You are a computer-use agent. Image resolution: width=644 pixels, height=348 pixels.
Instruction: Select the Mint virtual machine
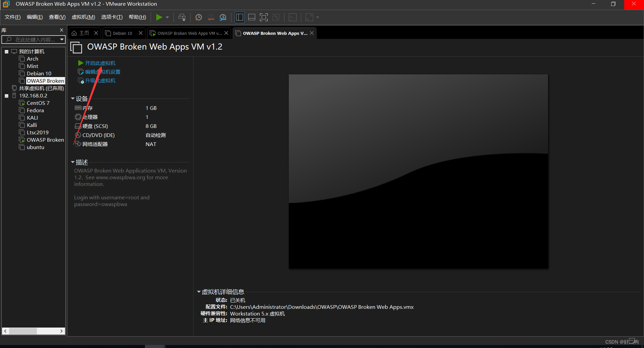(33, 66)
